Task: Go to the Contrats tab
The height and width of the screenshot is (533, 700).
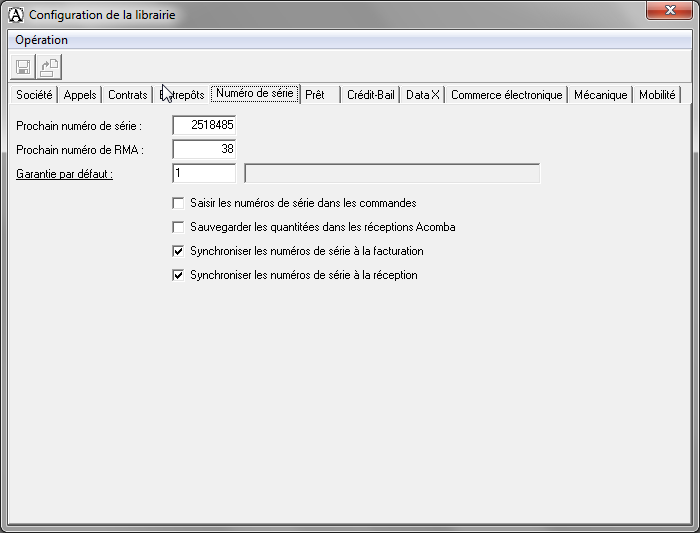Action: [127, 95]
